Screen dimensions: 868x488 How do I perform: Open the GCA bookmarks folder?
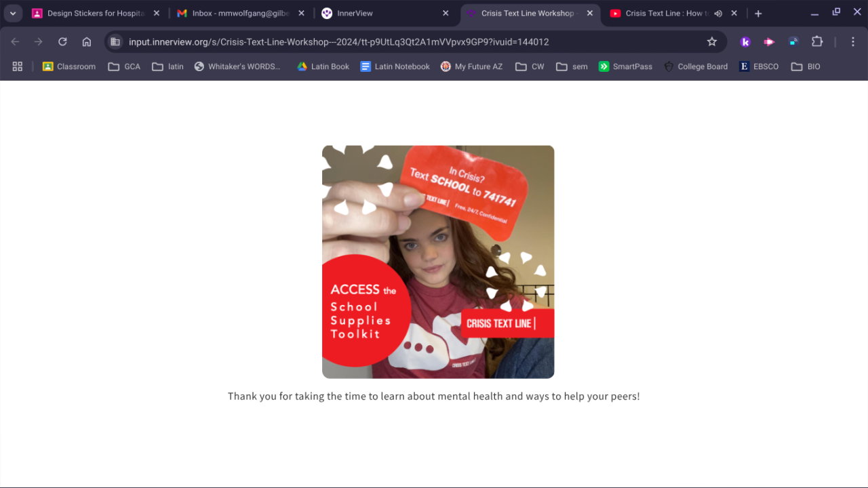(124, 66)
